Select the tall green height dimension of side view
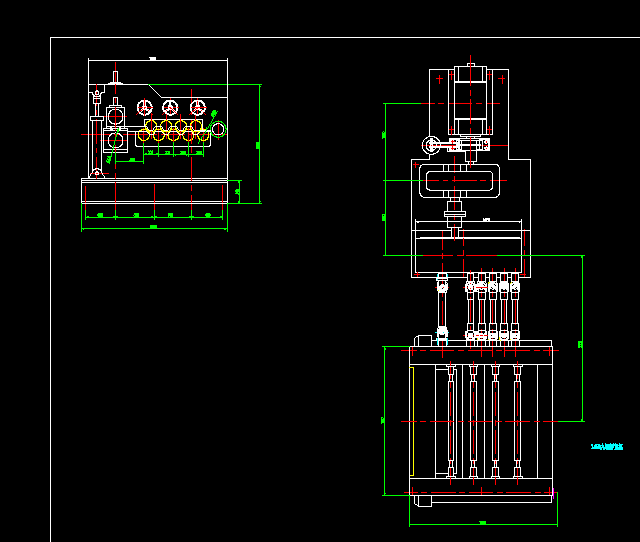 click(258, 144)
